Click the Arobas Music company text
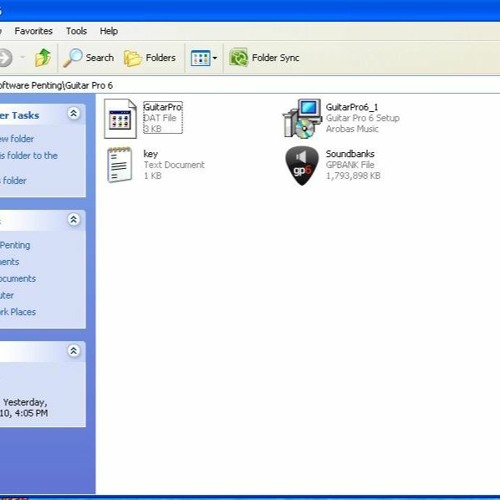The image size is (500, 500). (x=352, y=129)
